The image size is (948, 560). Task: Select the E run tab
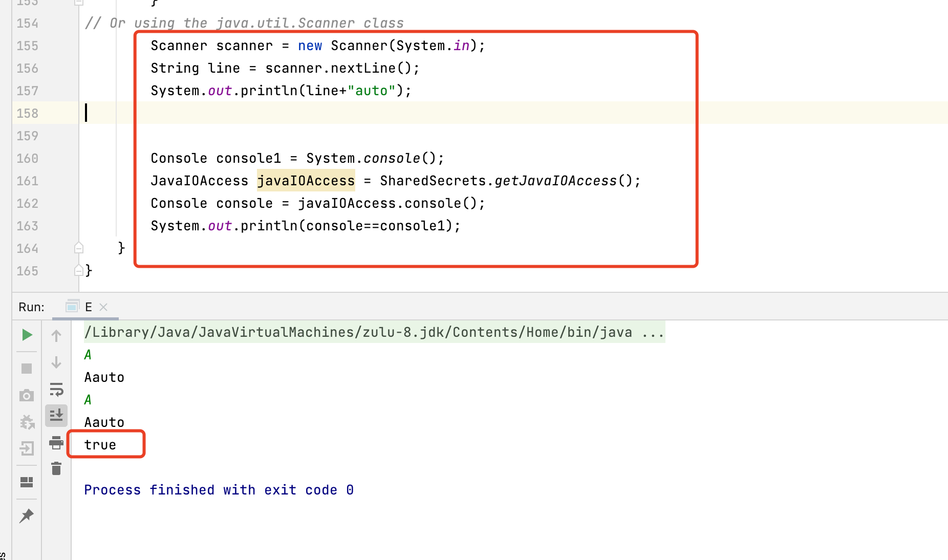pos(88,307)
